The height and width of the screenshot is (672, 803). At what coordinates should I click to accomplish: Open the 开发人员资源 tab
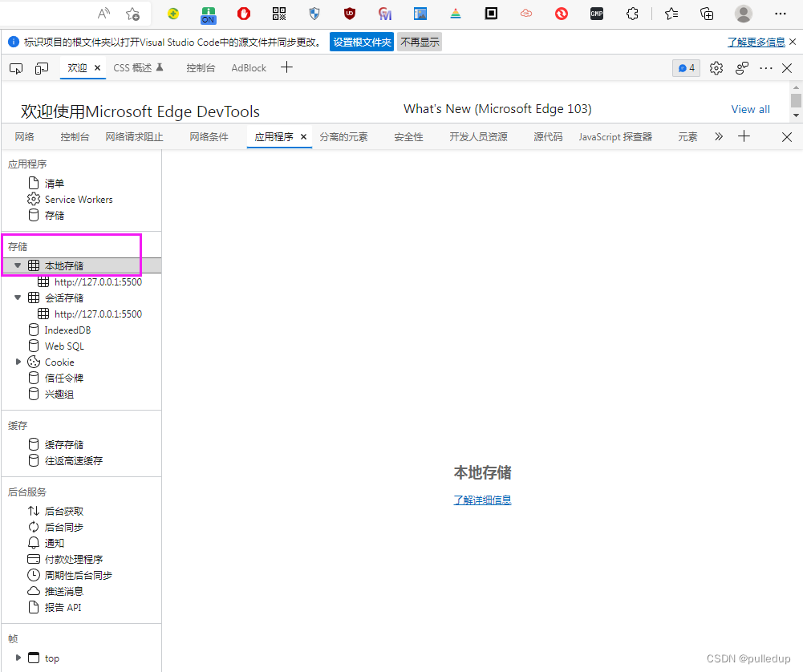(478, 136)
